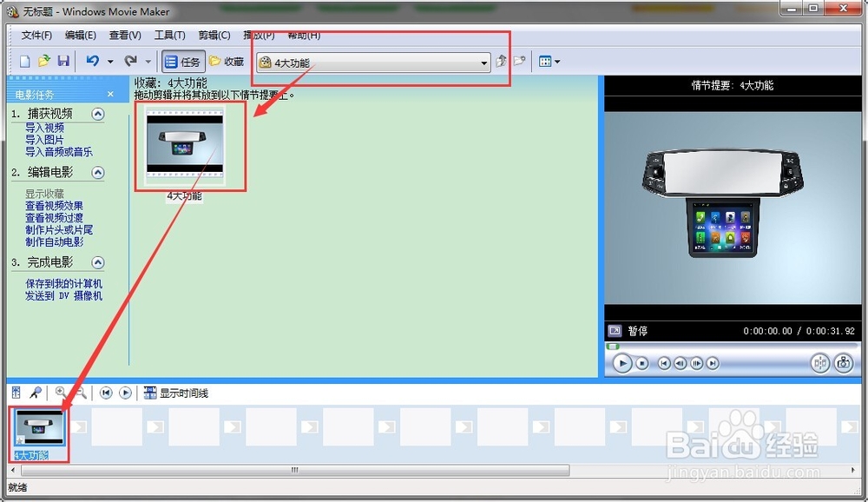The image size is (868, 502).
Task: Open the 帮助(H) menu
Action: (304, 36)
